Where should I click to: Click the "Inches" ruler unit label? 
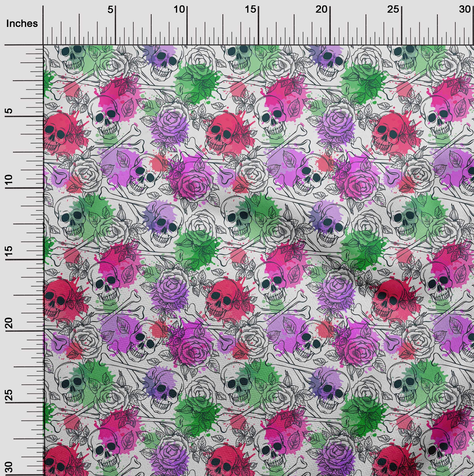coord(22,24)
